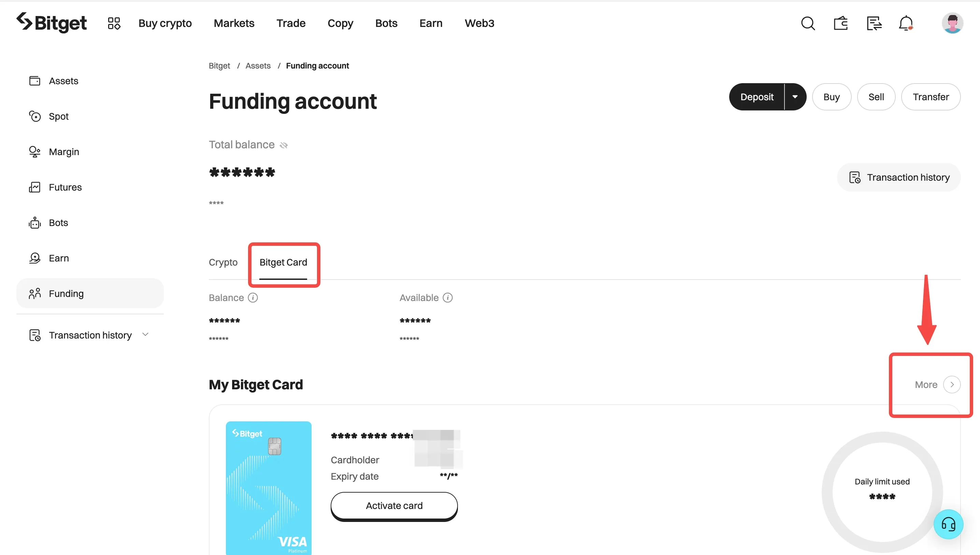Open customer support headset chat

coord(948,524)
